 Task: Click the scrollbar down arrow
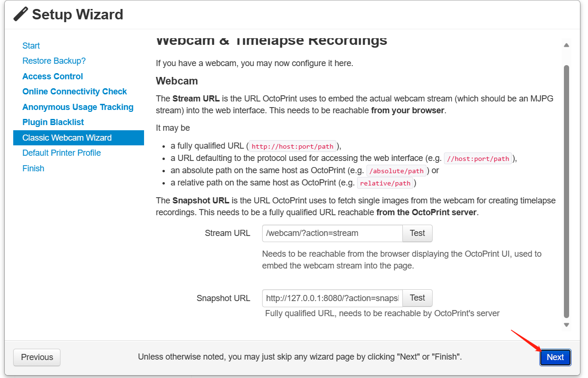pyautogui.click(x=566, y=325)
